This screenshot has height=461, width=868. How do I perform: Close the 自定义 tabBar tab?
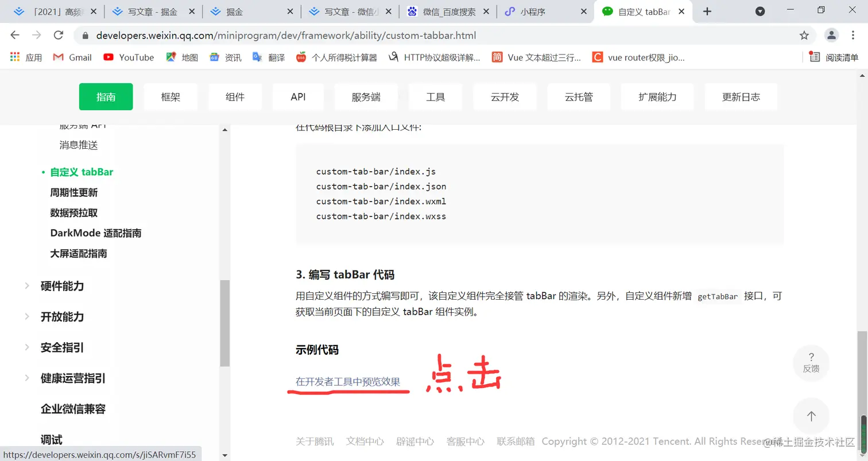pyautogui.click(x=682, y=11)
